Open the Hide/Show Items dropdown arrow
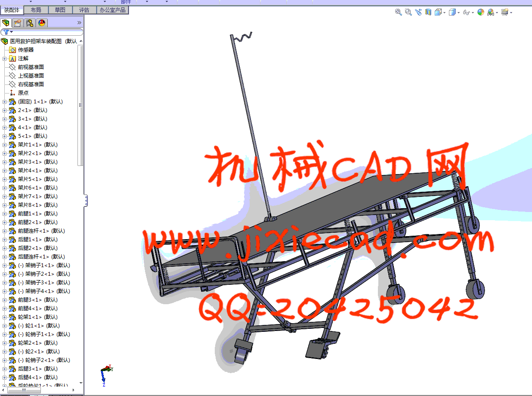The image size is (532, 396). click(473, 13)
